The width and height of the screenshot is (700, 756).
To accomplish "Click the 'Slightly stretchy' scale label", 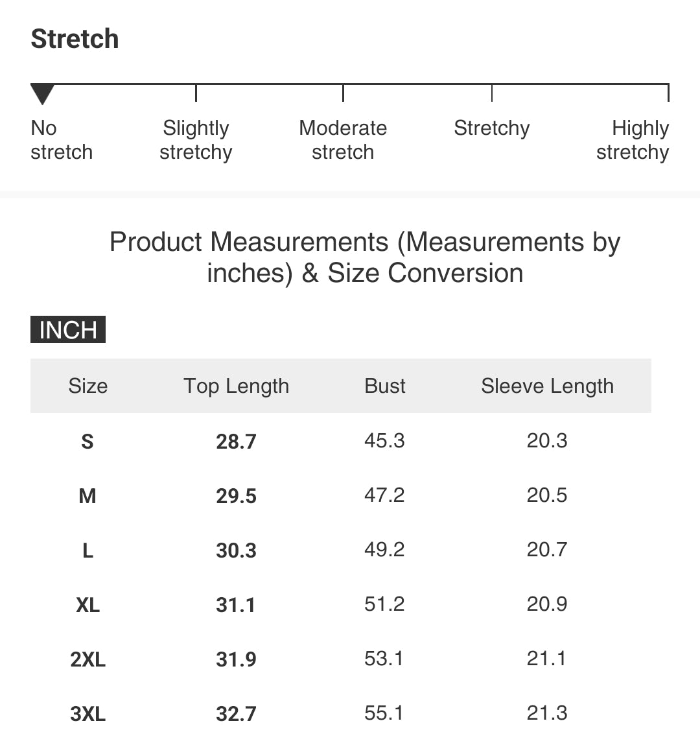I will point(196,140).
